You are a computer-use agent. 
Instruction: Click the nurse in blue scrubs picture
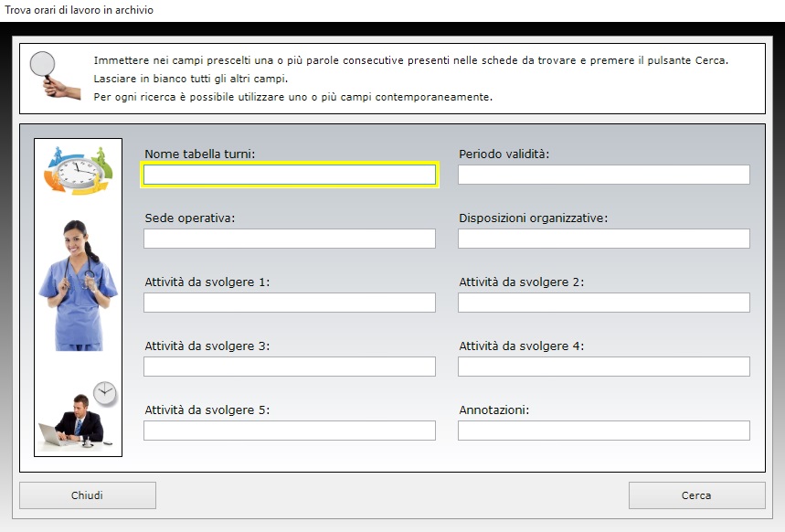(x=78, y=285)
